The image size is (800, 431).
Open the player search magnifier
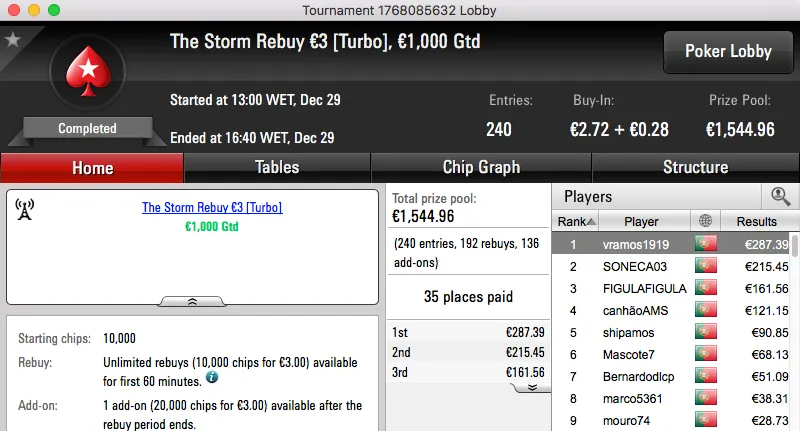coord(780,197)
